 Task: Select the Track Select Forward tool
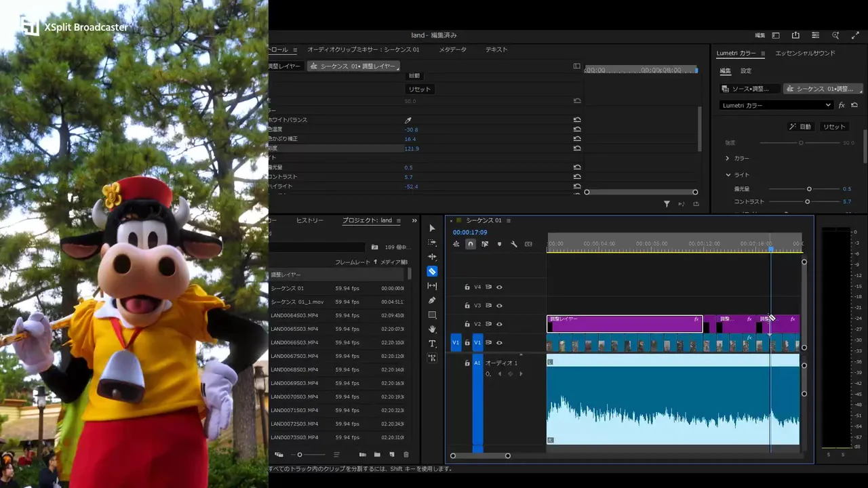click(x=432, y=242)
